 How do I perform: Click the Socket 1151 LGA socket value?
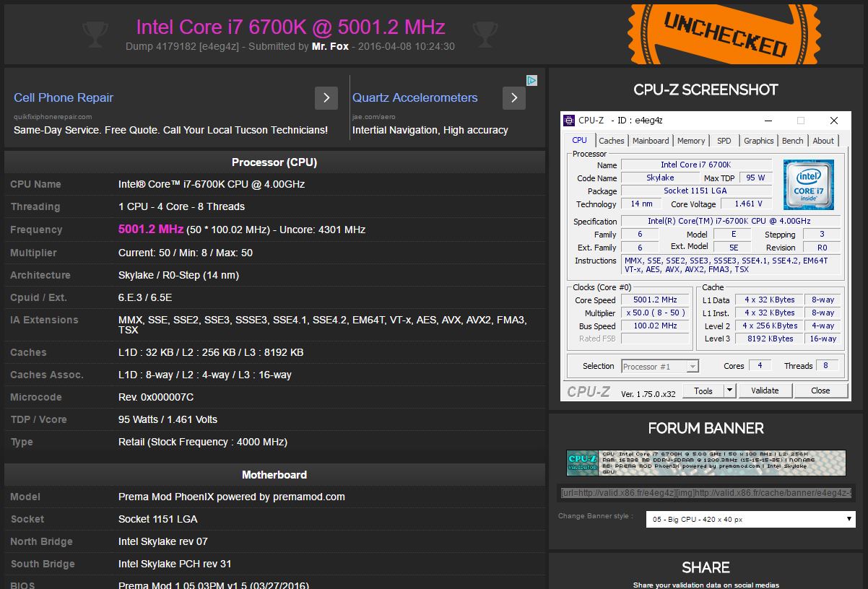point(157,519)
